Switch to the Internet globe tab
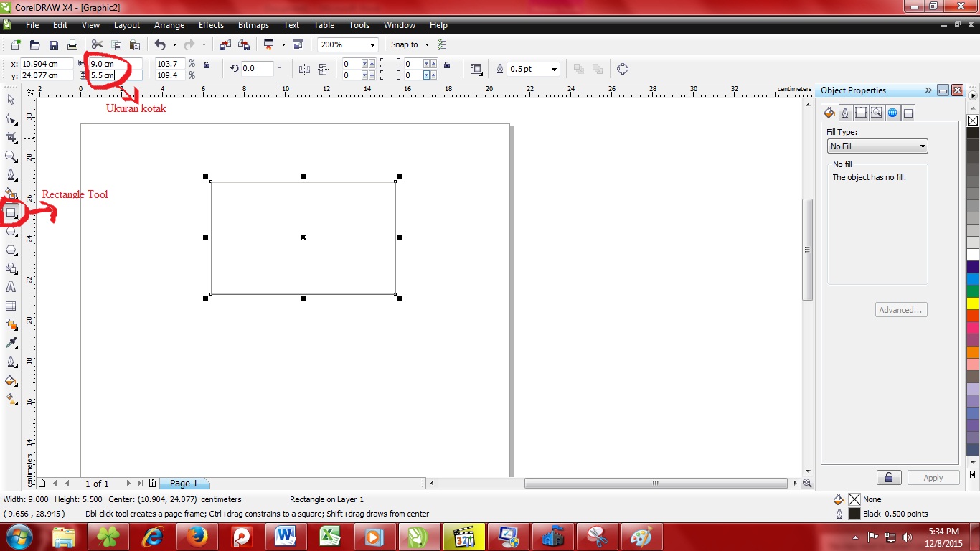This screenshot has height=551, width=980. [x=892, y=113]
